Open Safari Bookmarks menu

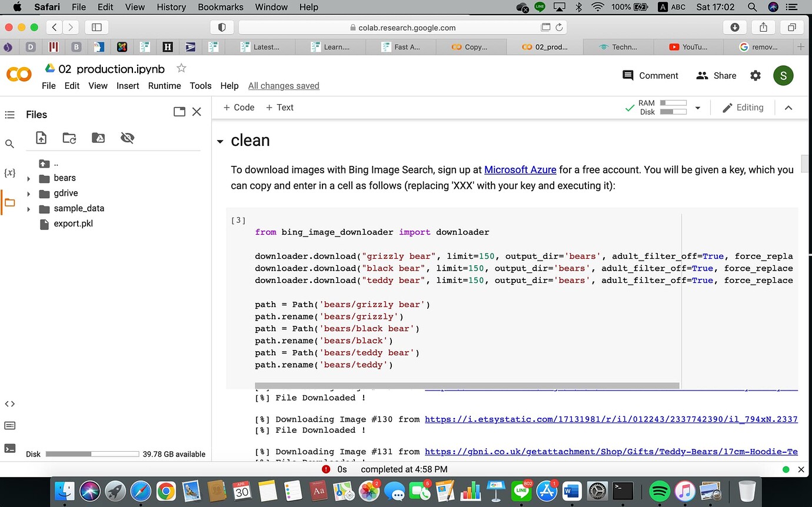[x=221, y=7]
